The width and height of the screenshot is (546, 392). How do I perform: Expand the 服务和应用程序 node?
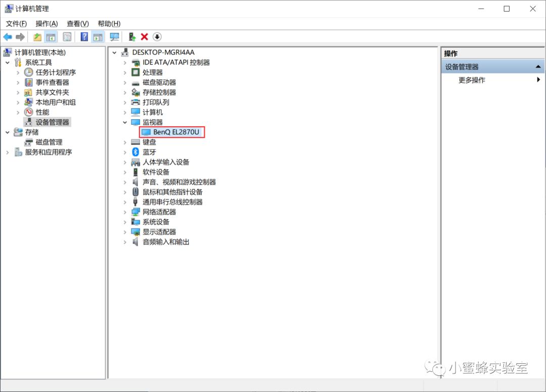(8, 153)
